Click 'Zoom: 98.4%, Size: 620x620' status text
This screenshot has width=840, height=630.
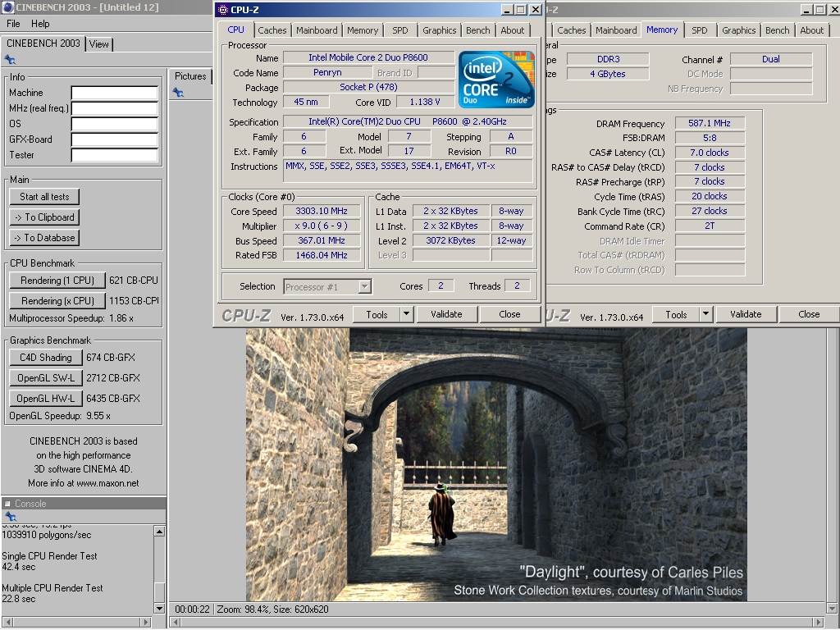(272, 609)
